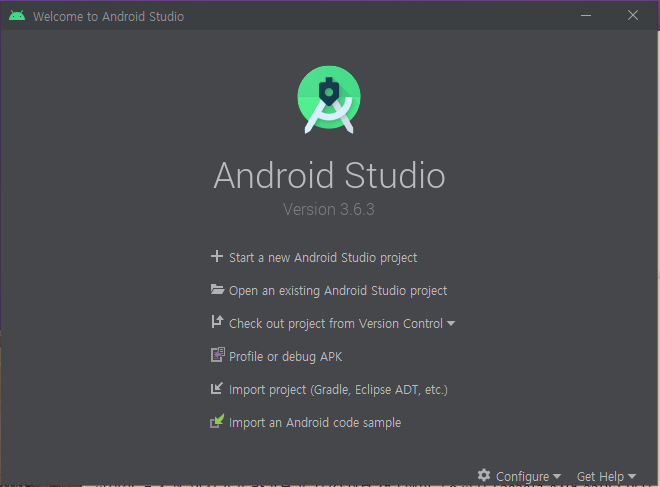
Task: Select Import an Android code sample
Action: [x=315, y=423]
